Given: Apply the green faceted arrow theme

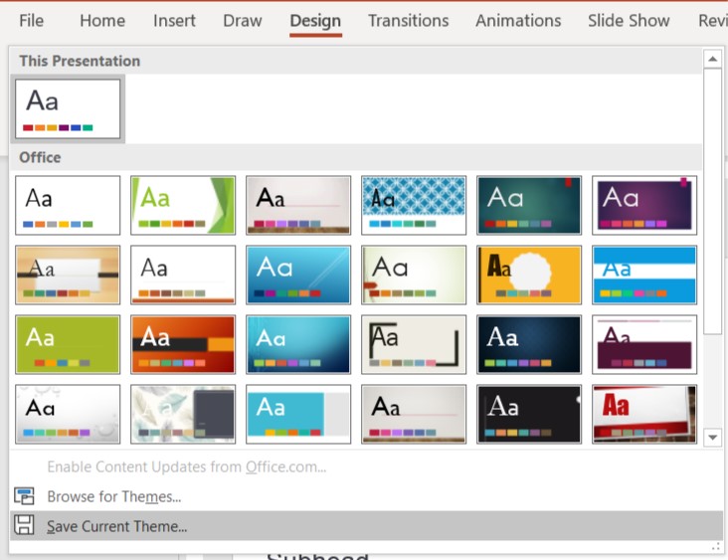Looking at the screenshot, I should (x=183, y=205).
